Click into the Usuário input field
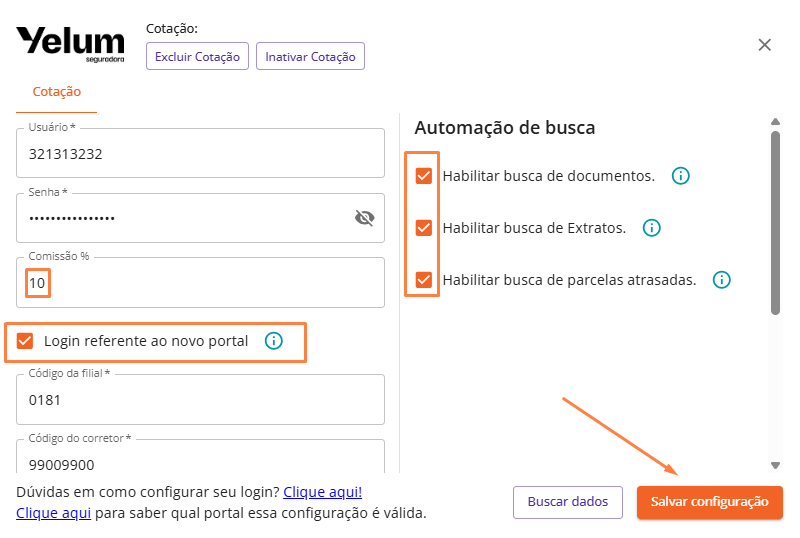 tap(200, 155)
